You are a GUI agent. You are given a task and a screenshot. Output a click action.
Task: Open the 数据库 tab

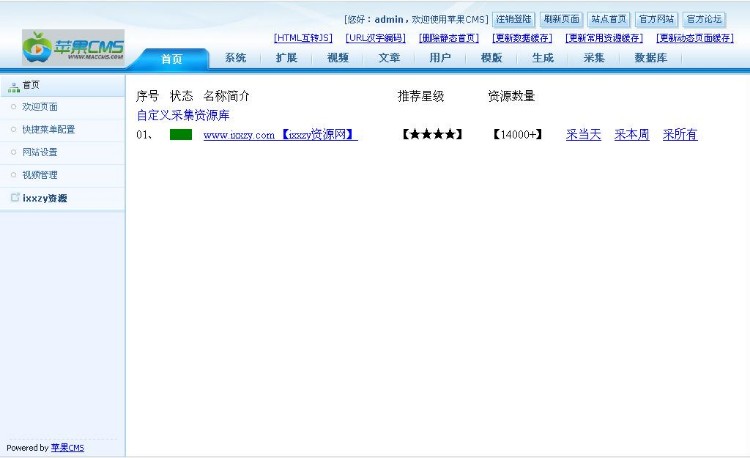tap(651, 58)
